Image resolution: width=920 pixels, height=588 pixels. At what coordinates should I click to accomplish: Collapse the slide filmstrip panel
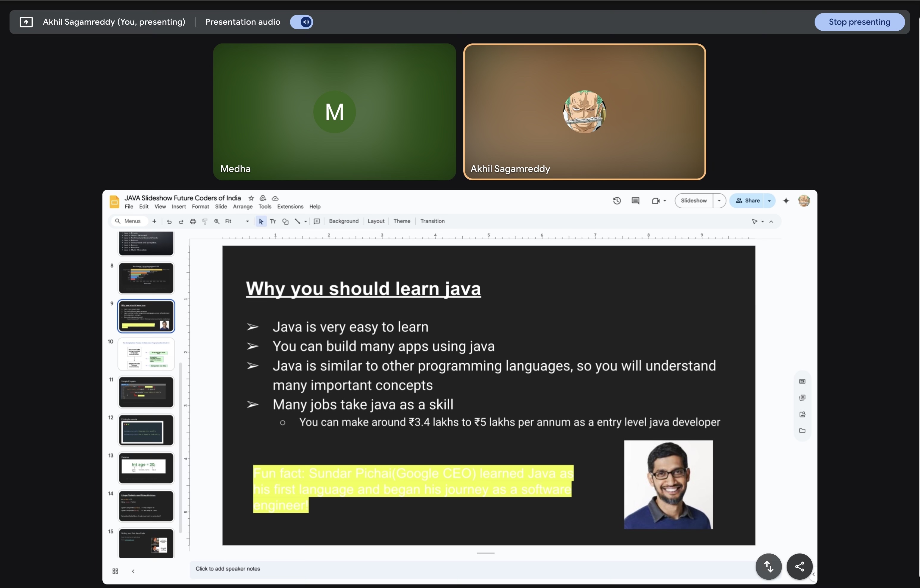[133, 571]
